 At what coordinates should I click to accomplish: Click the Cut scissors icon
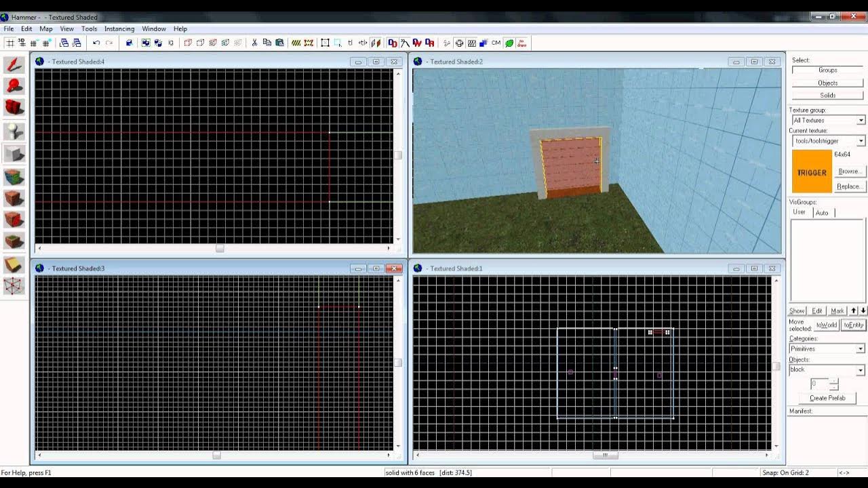pos(254,43)
